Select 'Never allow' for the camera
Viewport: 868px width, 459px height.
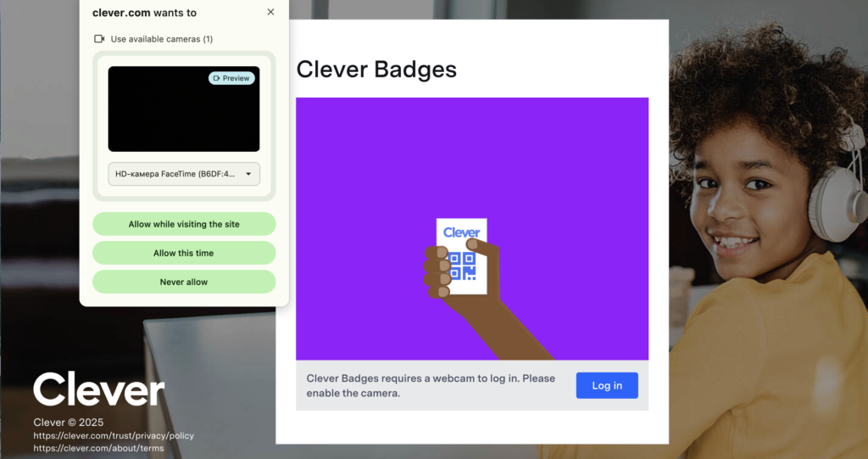tap(184, 282)
